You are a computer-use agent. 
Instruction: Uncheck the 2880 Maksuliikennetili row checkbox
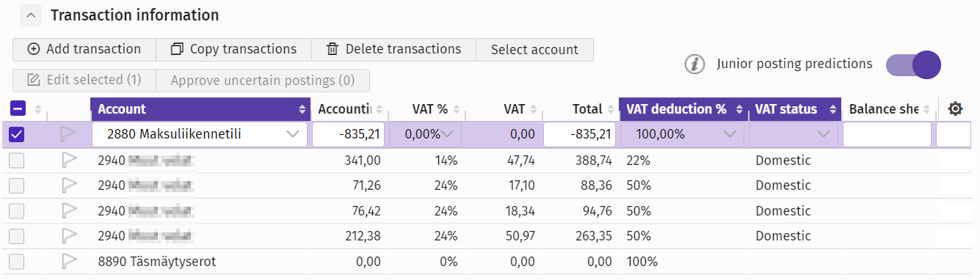coord(17,135)
